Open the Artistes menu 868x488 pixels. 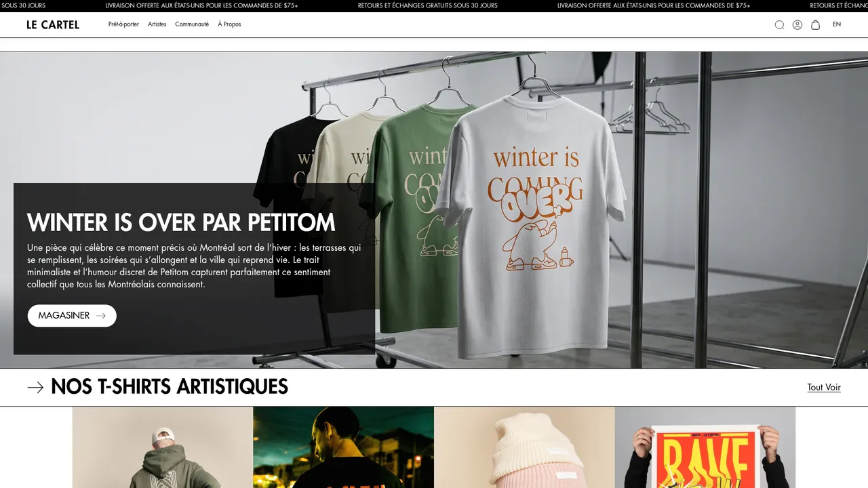(x=157, y=24)
